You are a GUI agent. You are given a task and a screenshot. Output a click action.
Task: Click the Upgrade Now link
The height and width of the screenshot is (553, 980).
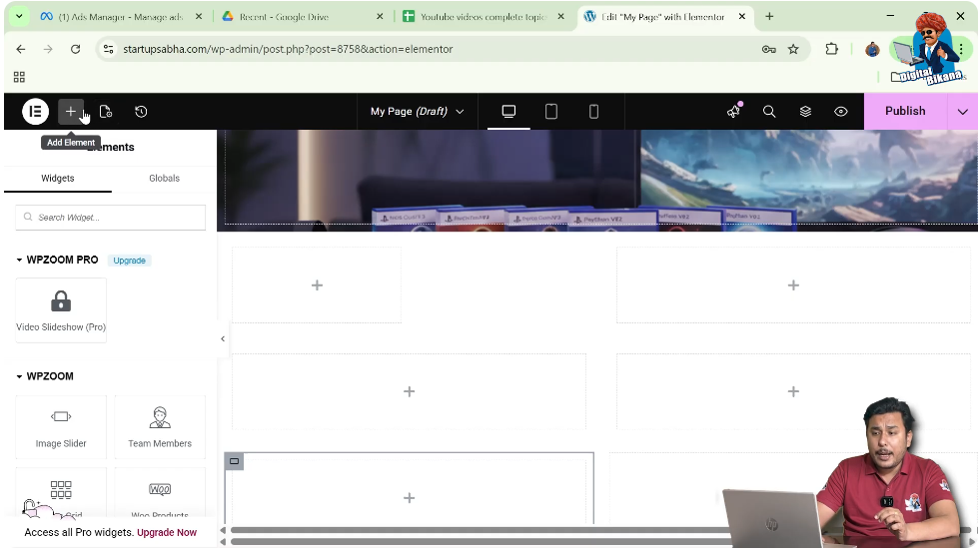[x=167, y=532]
